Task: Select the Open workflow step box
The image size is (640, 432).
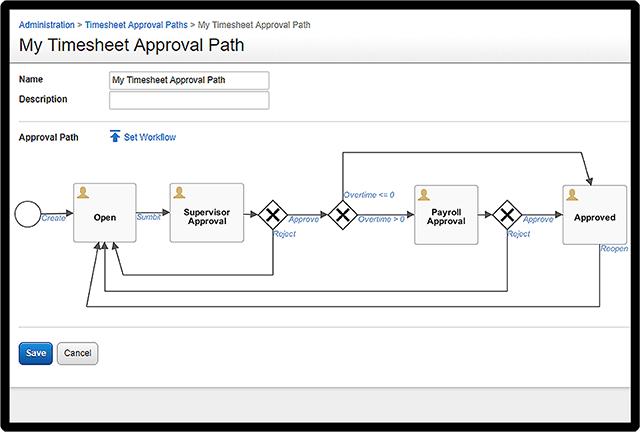Action: tap(105, 213)
